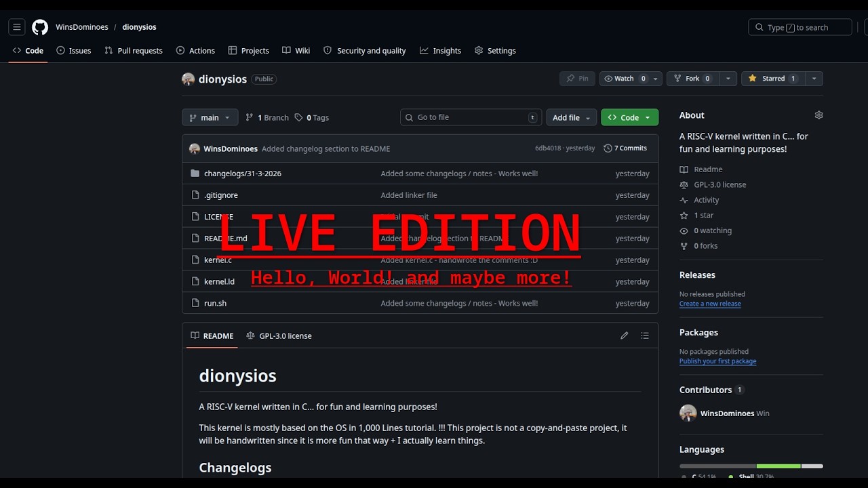Open the Actions tab
868x488 pixels.
coord(195,51)
